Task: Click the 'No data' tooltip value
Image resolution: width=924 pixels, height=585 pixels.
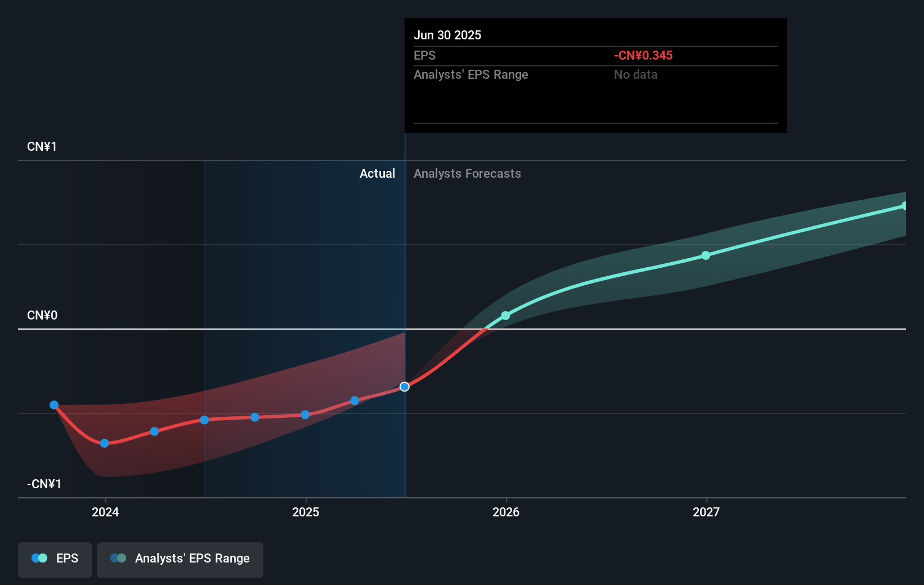Action: coord(636,74)
